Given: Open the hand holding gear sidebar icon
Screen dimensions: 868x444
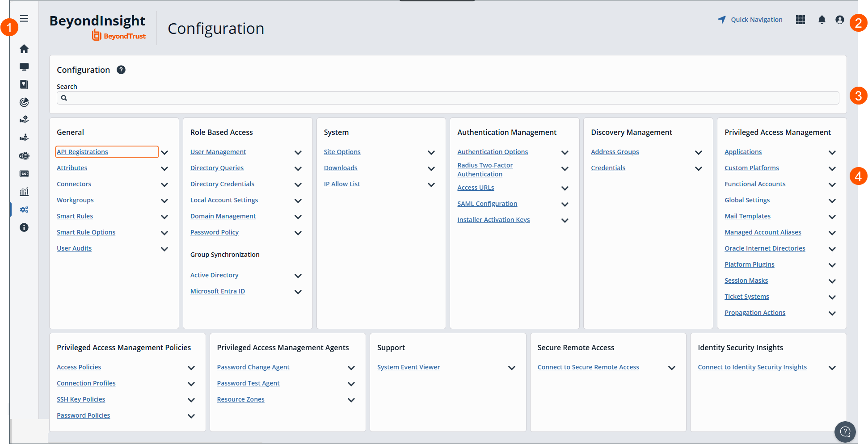Looking at the screenshot, I should click(x=24, y=120).
